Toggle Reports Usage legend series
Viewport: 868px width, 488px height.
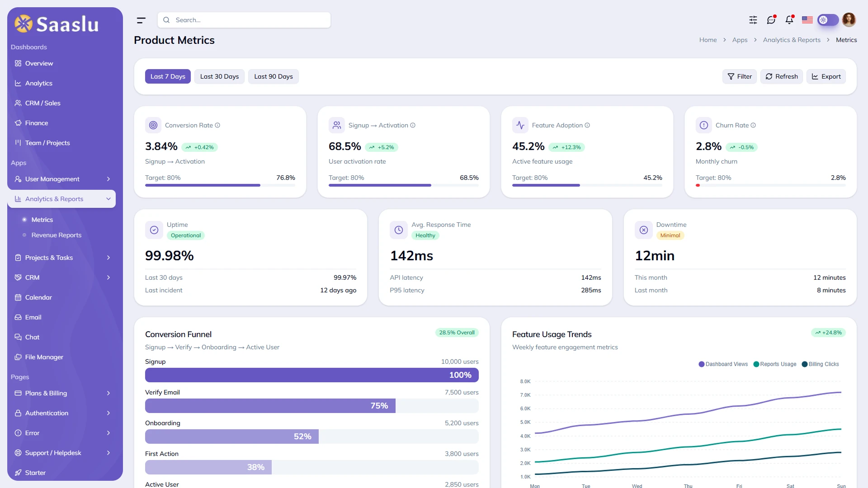(775, 364)
